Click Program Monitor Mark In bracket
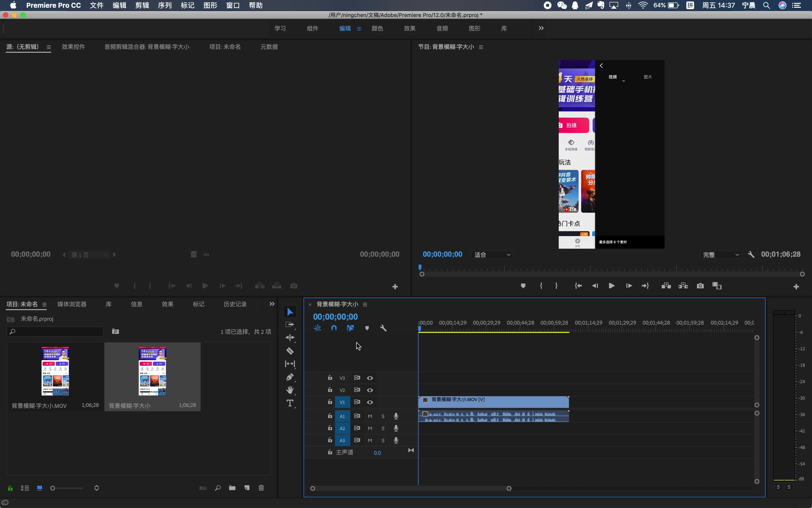This screenshot has width=812, height=508. 541,286
